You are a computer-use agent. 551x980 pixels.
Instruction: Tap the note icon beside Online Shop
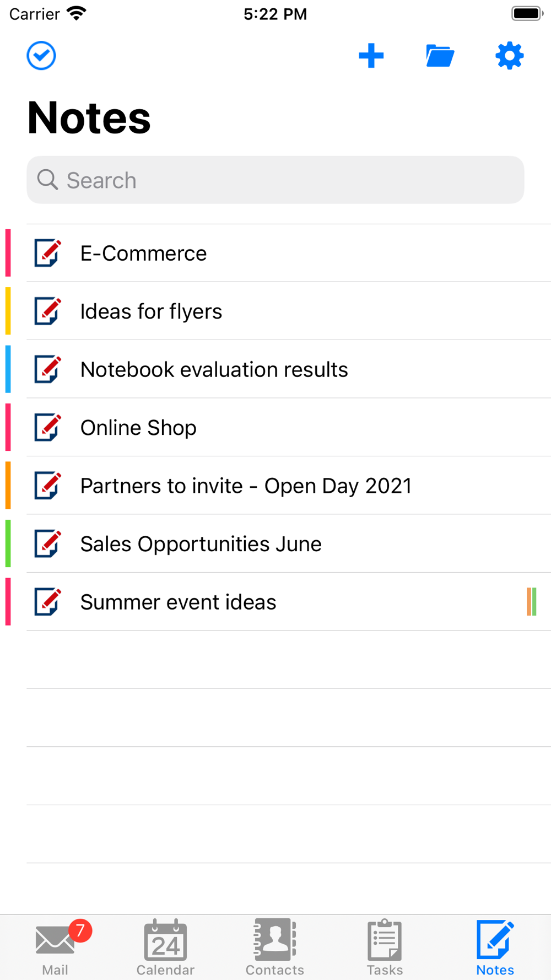point(48,427)
